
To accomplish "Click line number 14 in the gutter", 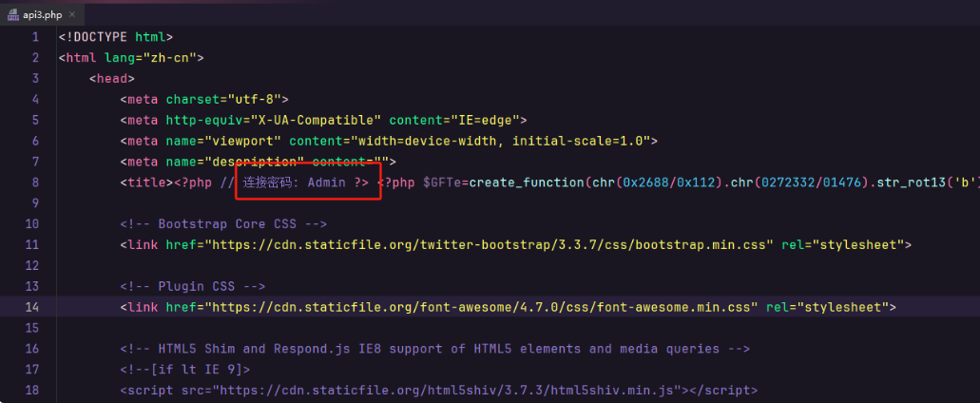I will [32, 307].
